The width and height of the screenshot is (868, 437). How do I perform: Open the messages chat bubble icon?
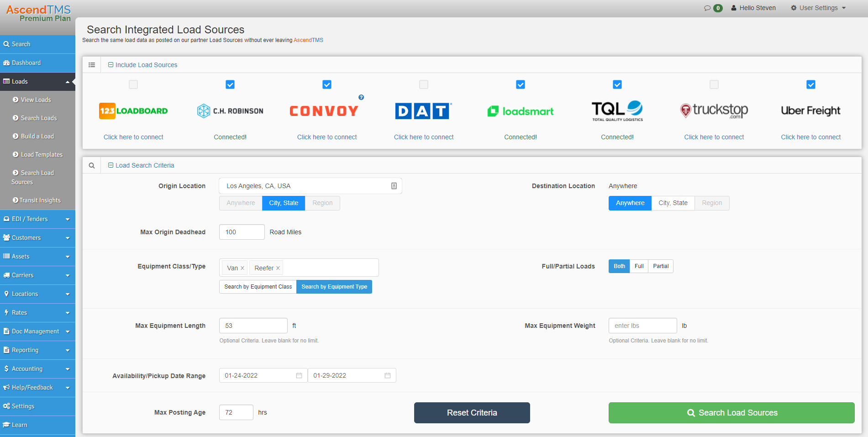[x=707, y=8]
